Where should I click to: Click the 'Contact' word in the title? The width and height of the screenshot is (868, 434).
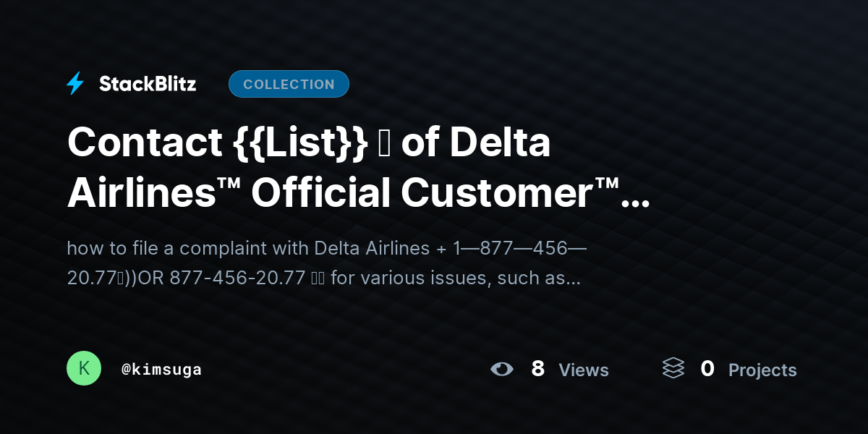point(145,142)
